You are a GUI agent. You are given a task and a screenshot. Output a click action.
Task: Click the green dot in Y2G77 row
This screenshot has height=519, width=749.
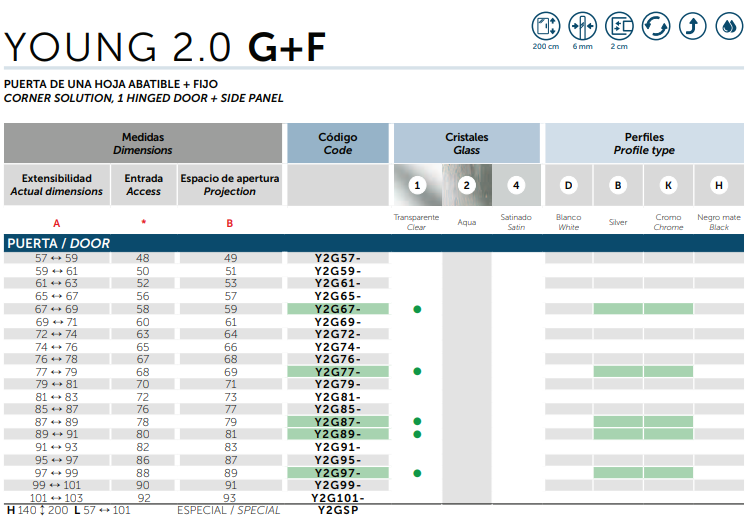click(417, 371)
